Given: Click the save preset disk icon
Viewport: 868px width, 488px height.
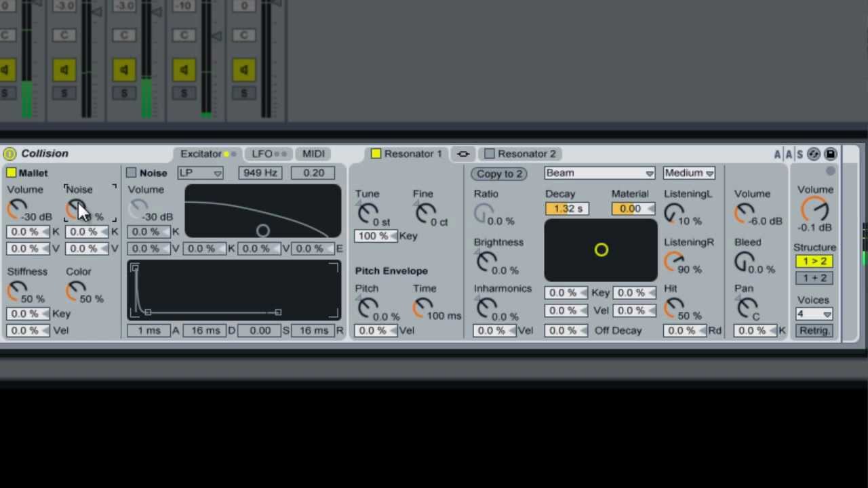Looking at the screenshot, I should tap(830, 155).
